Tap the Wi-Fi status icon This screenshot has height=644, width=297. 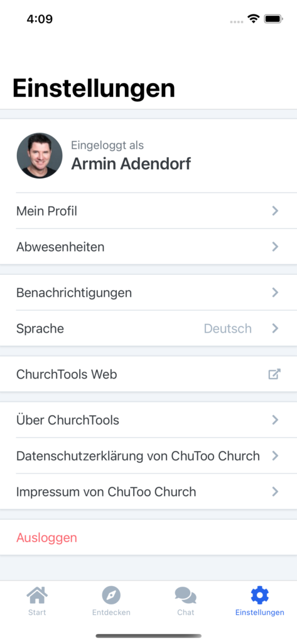(254, 19)
